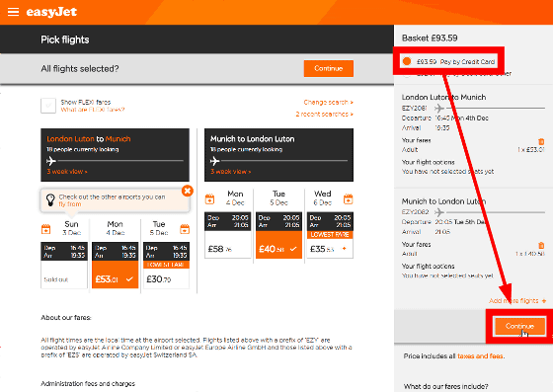Close the other airports tip
Viewport: 553px width, 392px height.
coord(188,191)
